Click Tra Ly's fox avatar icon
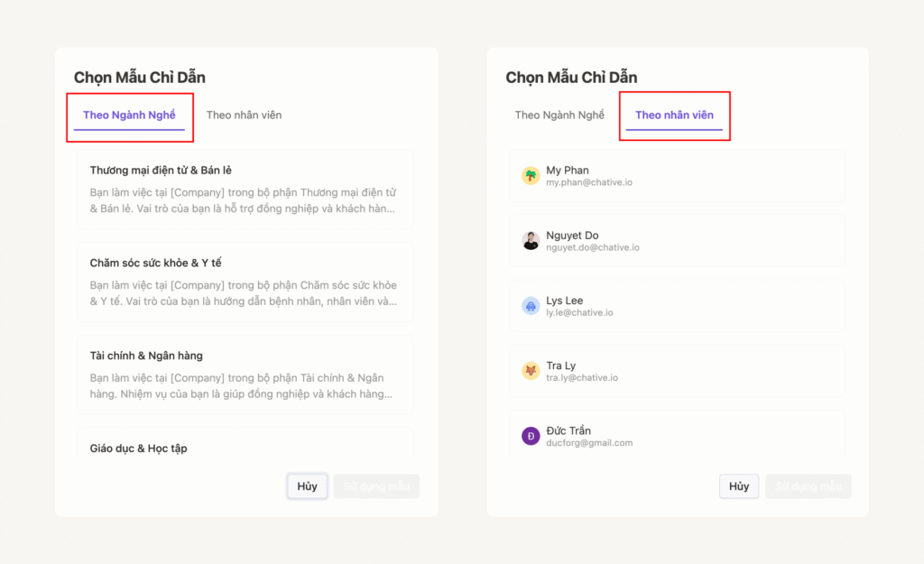The height and width of the screenshot is (564, 924). pyautogui.click(x=531, y=371)
